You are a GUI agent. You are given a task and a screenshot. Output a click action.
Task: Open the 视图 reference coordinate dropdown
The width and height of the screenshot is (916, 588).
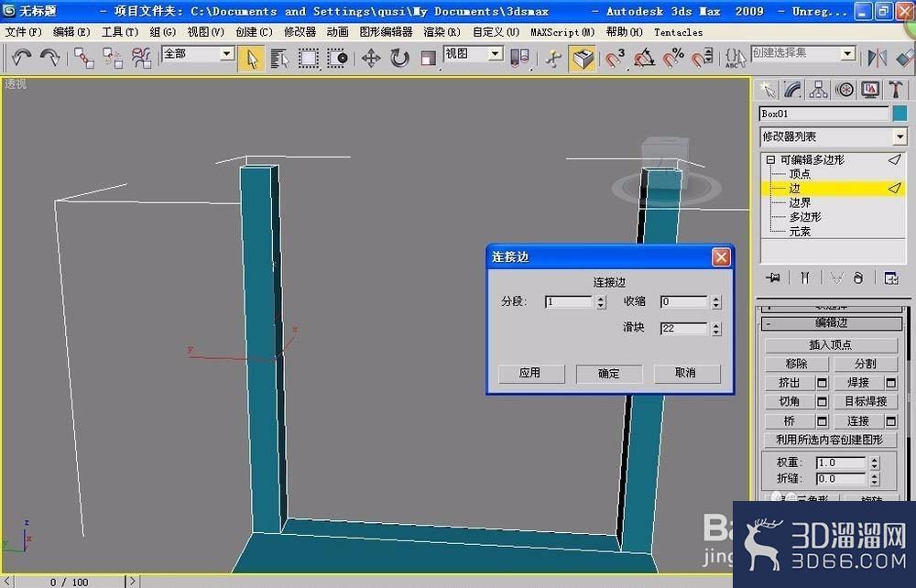click(474, 54)
